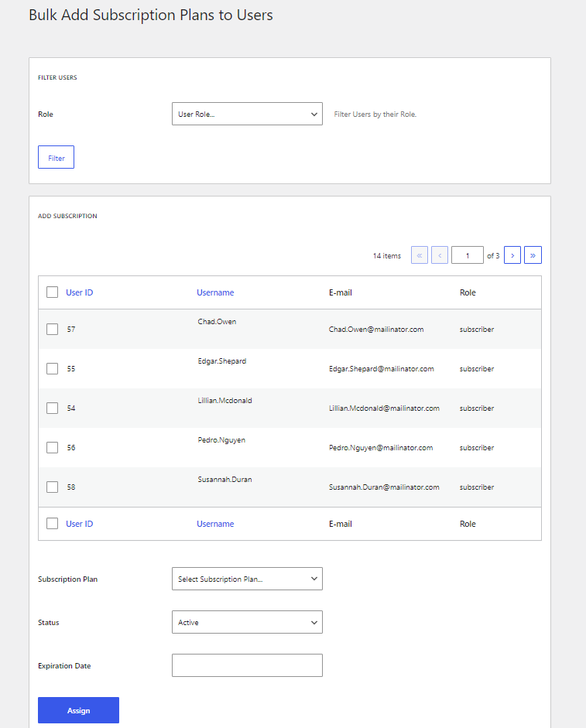Screen dimensions: 586x728
Task: Click the current page number box
Action: tap(468, 255)
